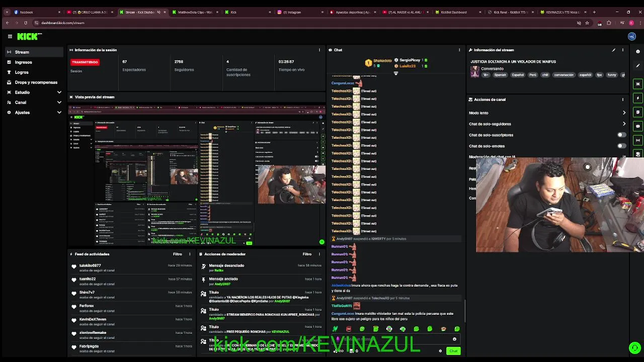This screenshot has width=644, height=362.
Task: Go to Ingresos in the sidebar
Action: click(34, 62)
